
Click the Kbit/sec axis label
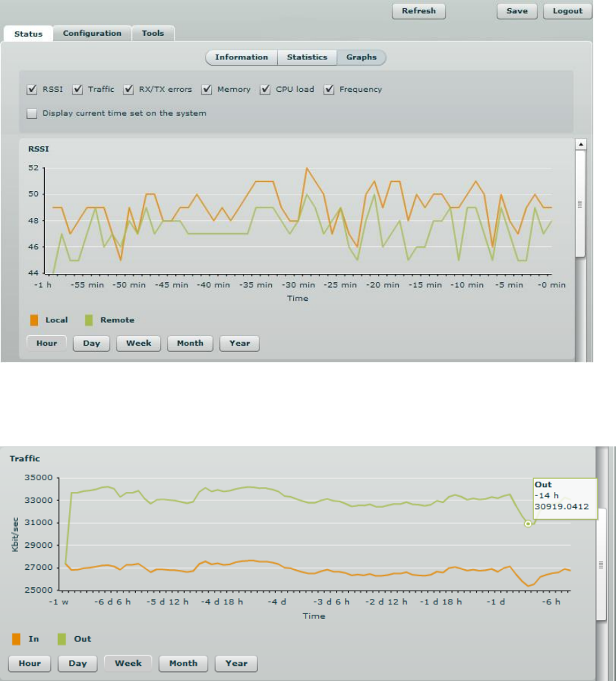coord(15,535)
